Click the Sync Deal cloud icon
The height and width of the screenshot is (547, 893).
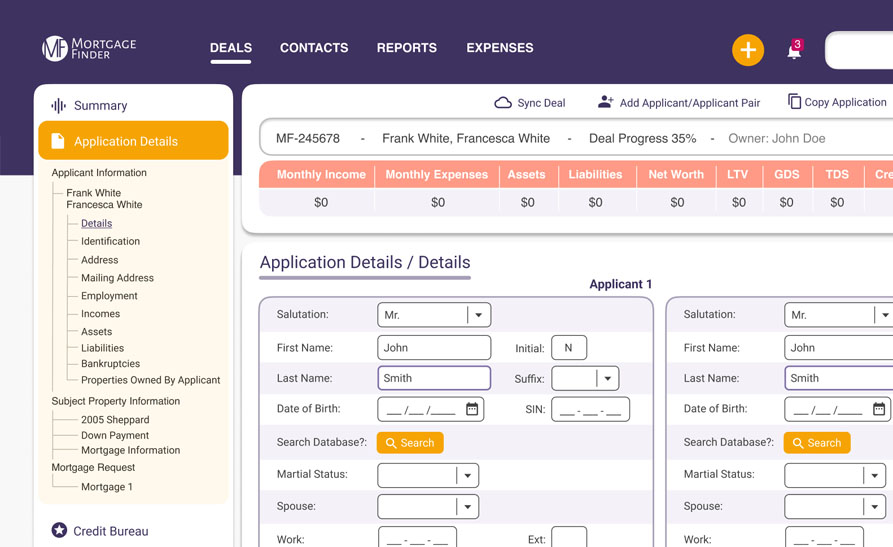pyautogui.click(x=503, y=103)
